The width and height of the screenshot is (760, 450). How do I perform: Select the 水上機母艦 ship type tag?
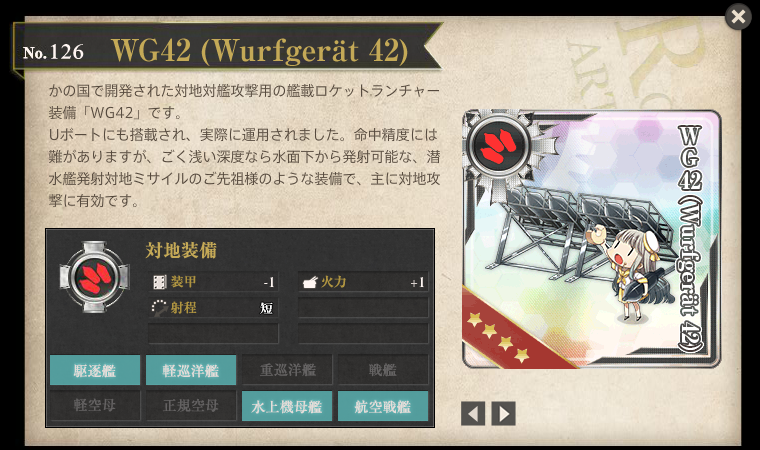click(x=287, y=406)
